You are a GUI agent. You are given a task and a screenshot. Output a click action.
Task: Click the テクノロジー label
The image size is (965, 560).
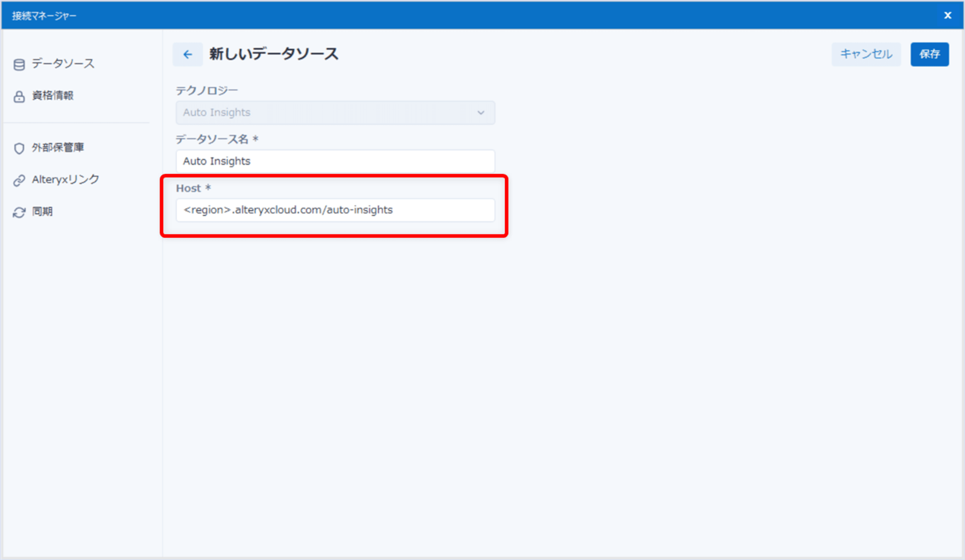pos(207,91)
